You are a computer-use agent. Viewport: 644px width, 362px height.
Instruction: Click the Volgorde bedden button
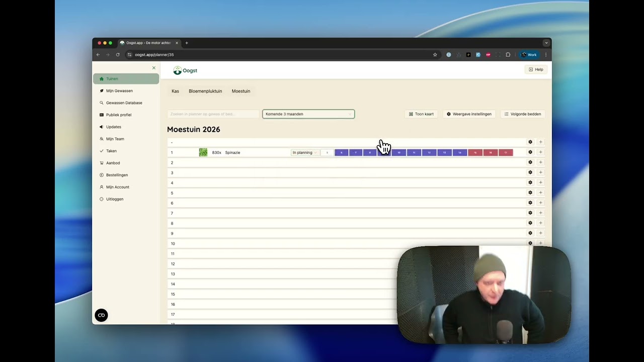coord(523,114)
